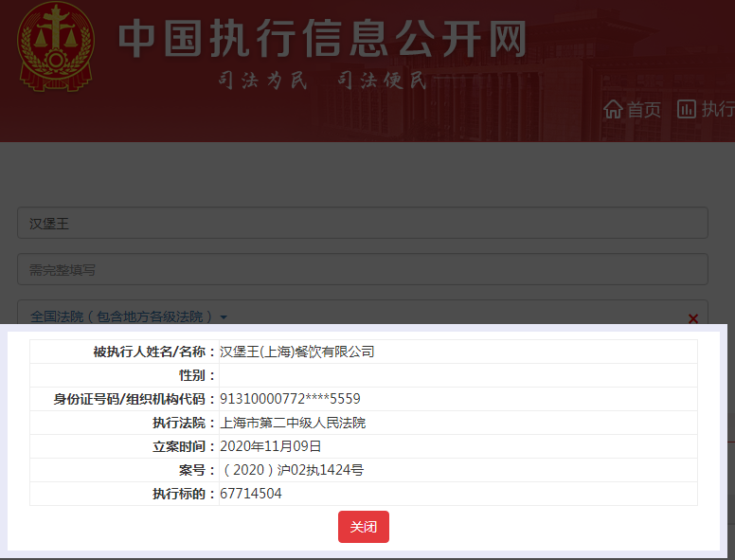This screenshot has height=560, width=735.
Task: Open the 首页 home link
Action: pos(632,110)
